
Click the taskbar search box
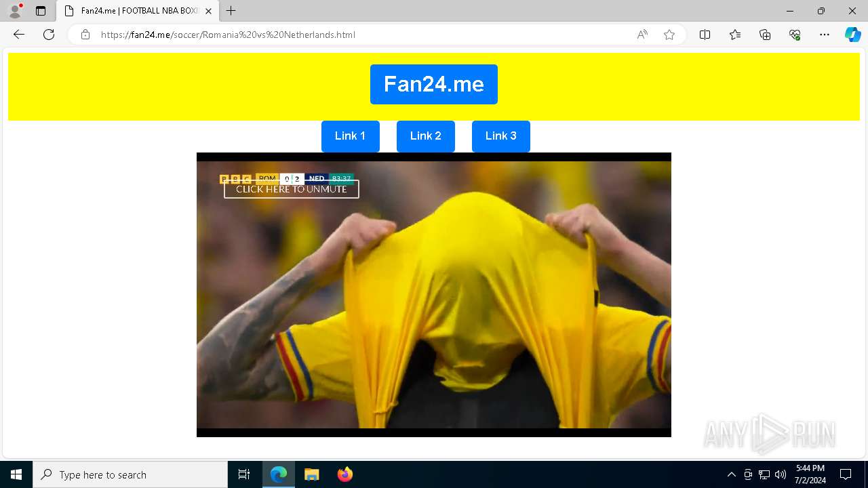(x=130, y=474)
